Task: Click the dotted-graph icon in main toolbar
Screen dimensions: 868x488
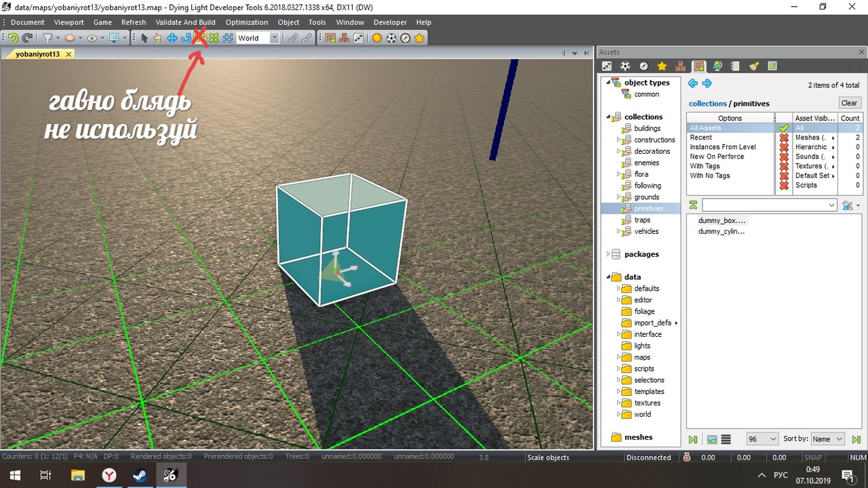Action: coord(359,39)
